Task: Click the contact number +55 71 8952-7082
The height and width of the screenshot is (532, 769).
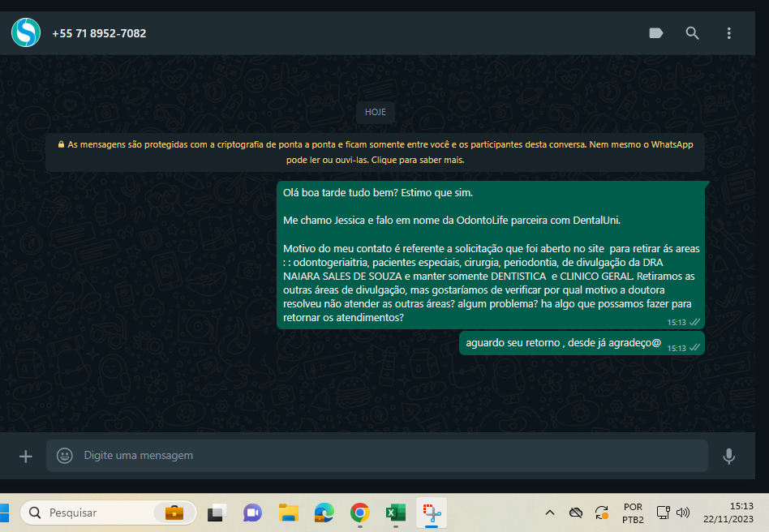Action: click(99, 33)
